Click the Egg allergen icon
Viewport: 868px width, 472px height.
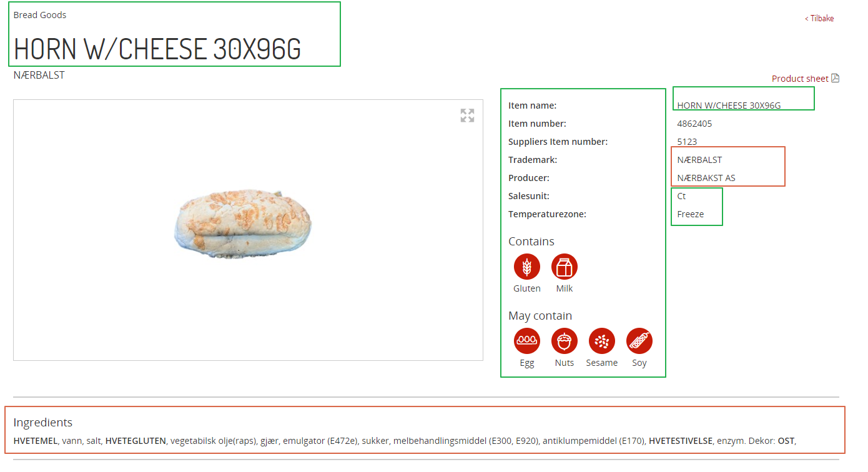pyautogui.click(x=527, y=342)
